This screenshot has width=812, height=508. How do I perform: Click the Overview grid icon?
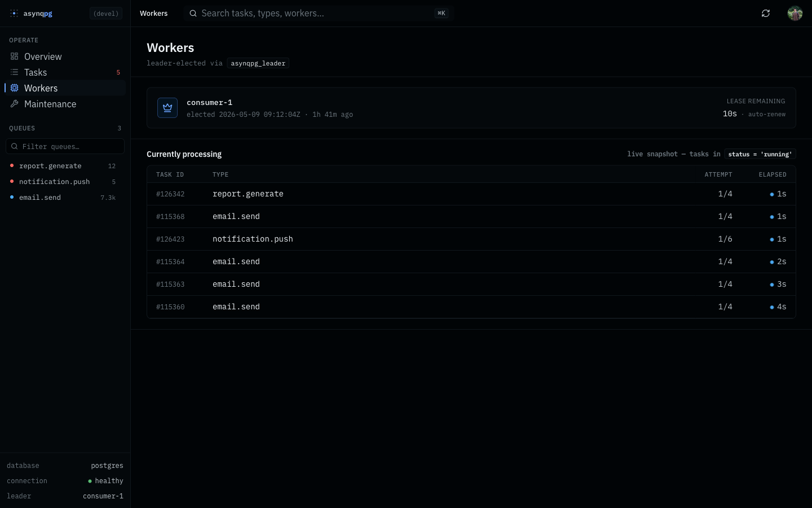tap(14, 56)
